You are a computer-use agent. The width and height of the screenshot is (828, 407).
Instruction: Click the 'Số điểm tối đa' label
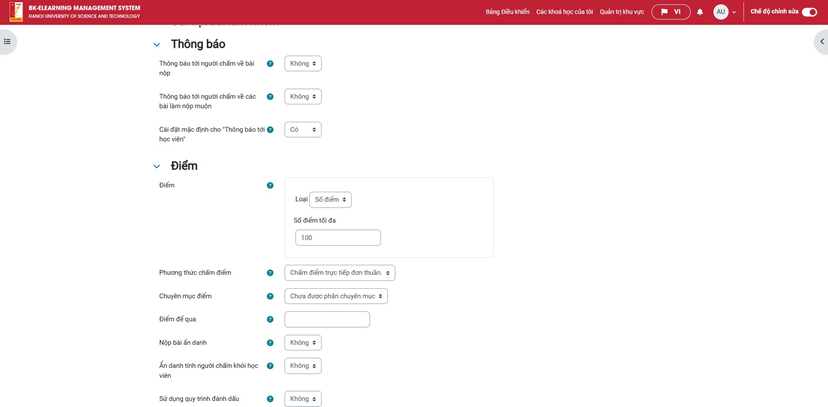coord(315,220)
